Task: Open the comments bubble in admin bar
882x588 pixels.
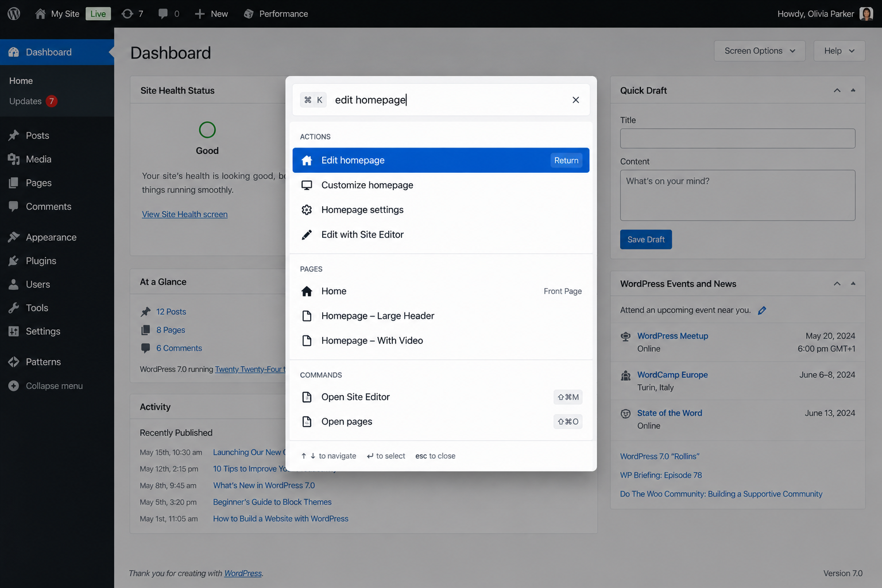Action: tap(163, 14)
